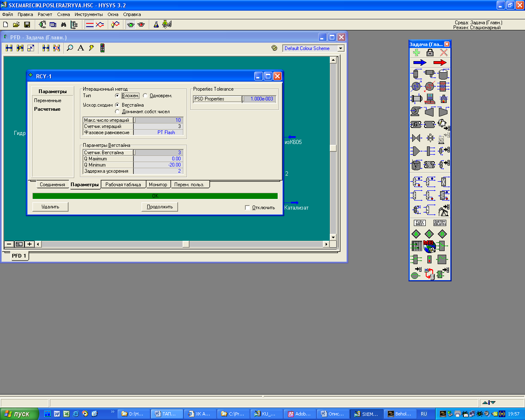
Task: Switch to the Соединения tab
Action: (52, 185)
